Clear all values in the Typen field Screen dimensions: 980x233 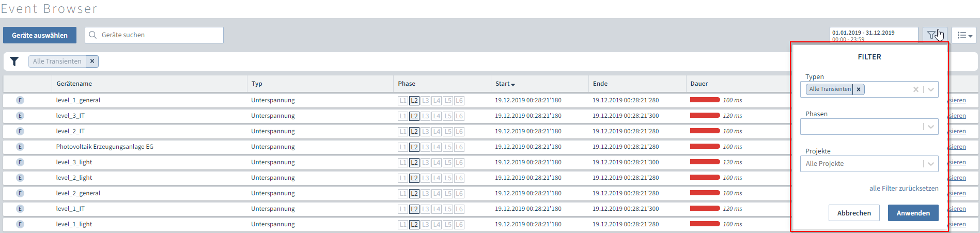click(916, 89)
